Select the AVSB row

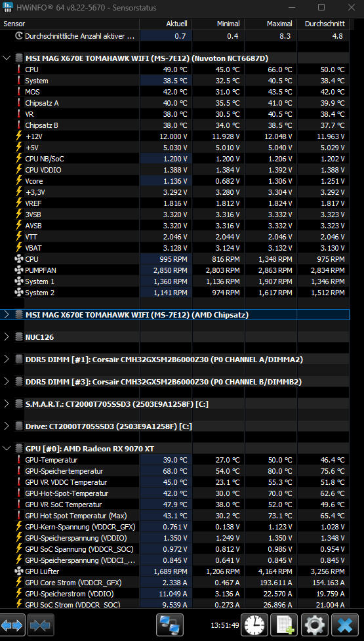pos(175,226)
